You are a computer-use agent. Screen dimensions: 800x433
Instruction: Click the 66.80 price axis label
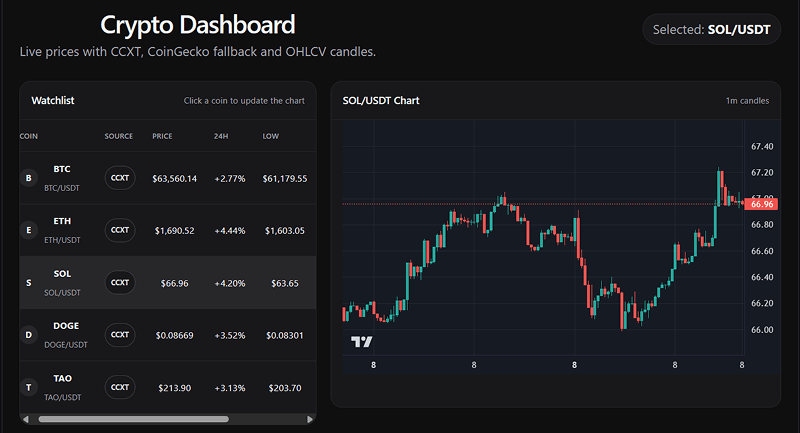762,224
